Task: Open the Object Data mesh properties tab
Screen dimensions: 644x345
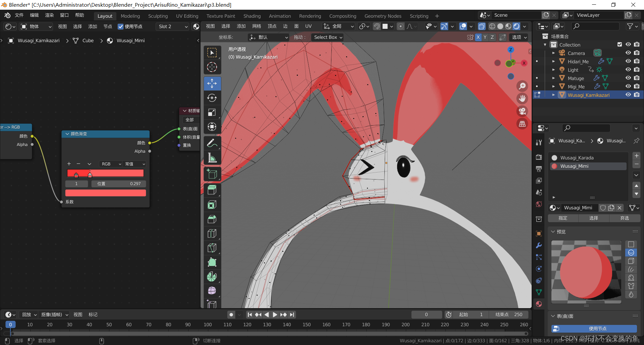Action: [x=539, y=292]
